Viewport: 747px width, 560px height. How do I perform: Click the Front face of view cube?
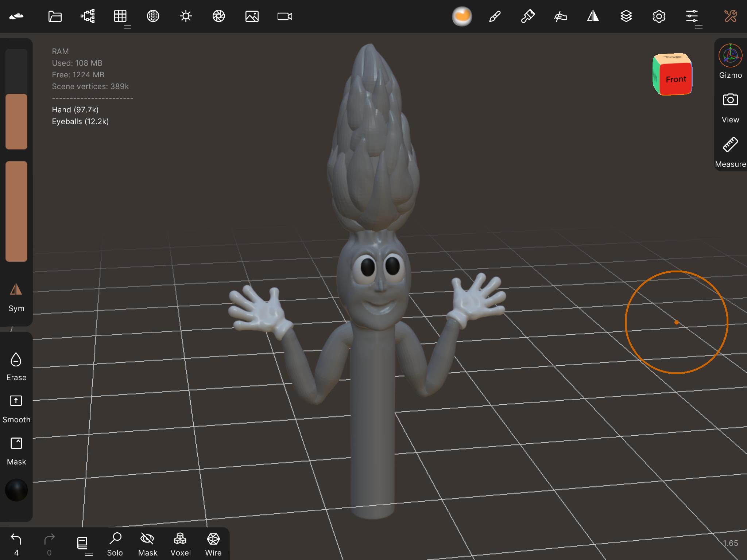coord(676,79)
